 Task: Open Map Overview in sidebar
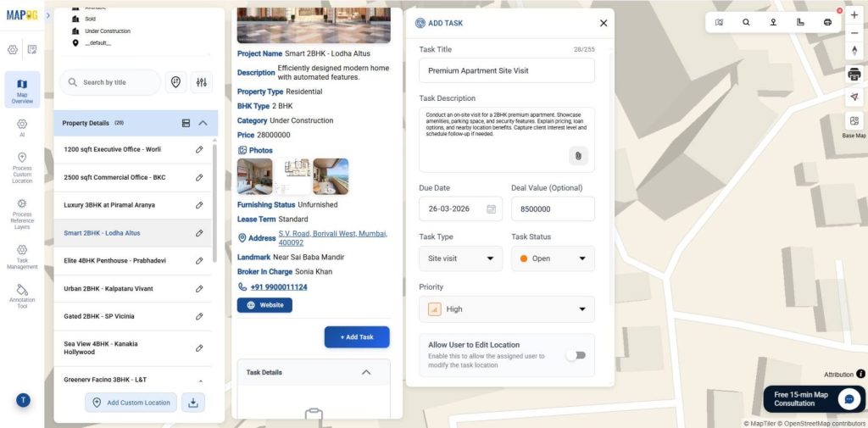point(22,90)
